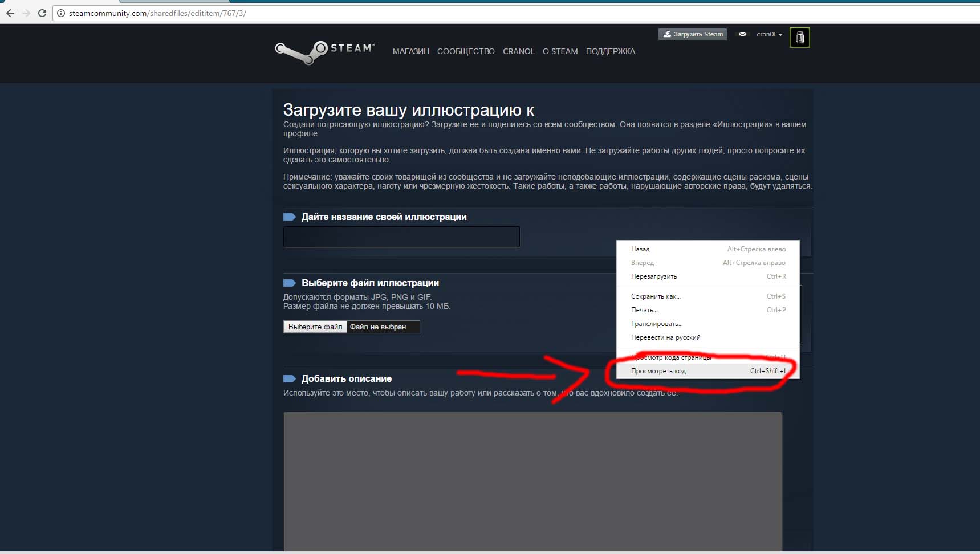Screen dimensions: 980x554
Task: Open site info icon in address bar
Action: tap(61, 13)
